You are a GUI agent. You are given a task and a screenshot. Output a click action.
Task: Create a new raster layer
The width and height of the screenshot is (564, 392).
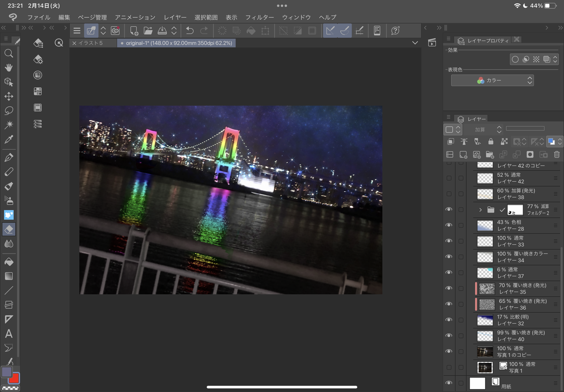pos(463,154)
